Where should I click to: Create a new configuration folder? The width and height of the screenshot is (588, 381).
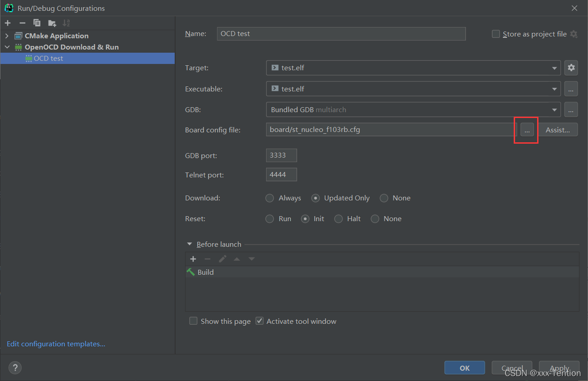[52, 23]
